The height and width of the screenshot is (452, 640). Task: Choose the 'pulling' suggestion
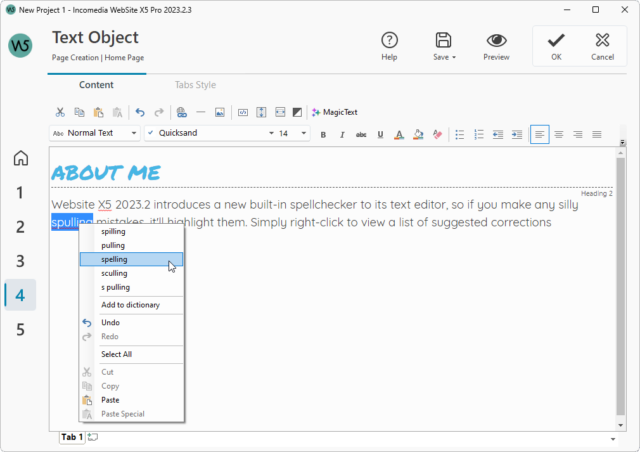pos(131,245)
